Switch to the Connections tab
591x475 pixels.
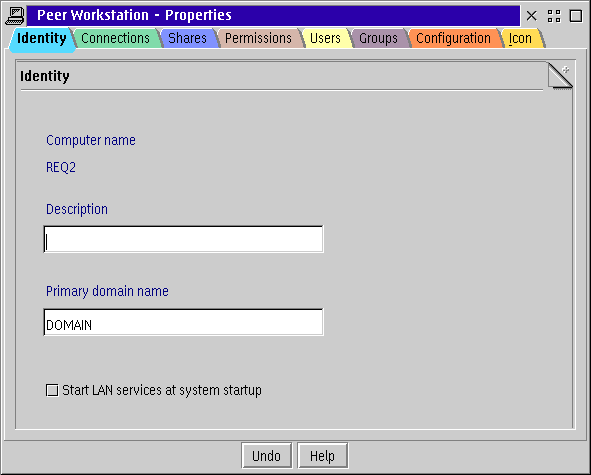coord(115,38)
